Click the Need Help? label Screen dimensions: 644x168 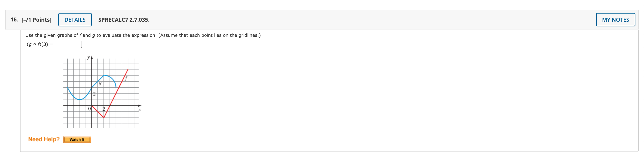[44, 139]
